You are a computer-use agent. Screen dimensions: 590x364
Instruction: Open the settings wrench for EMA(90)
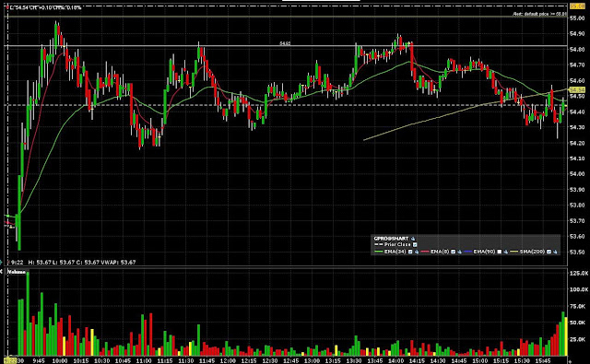505,252
